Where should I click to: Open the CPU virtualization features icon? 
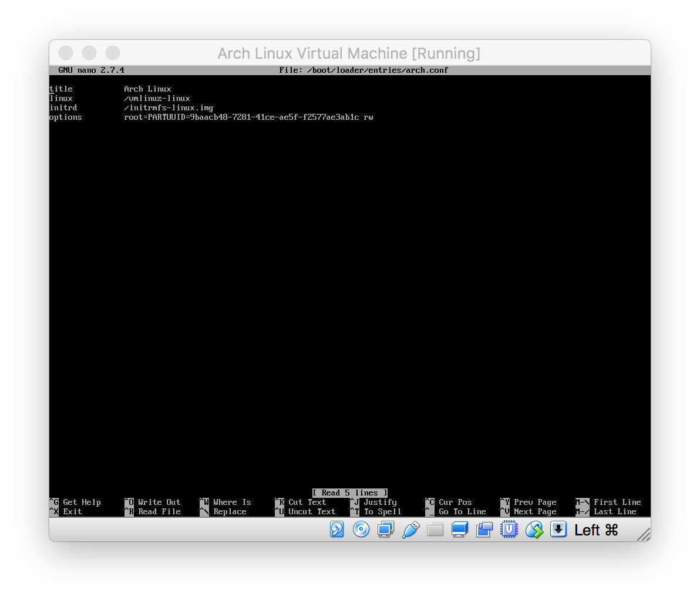coord(509,530)
